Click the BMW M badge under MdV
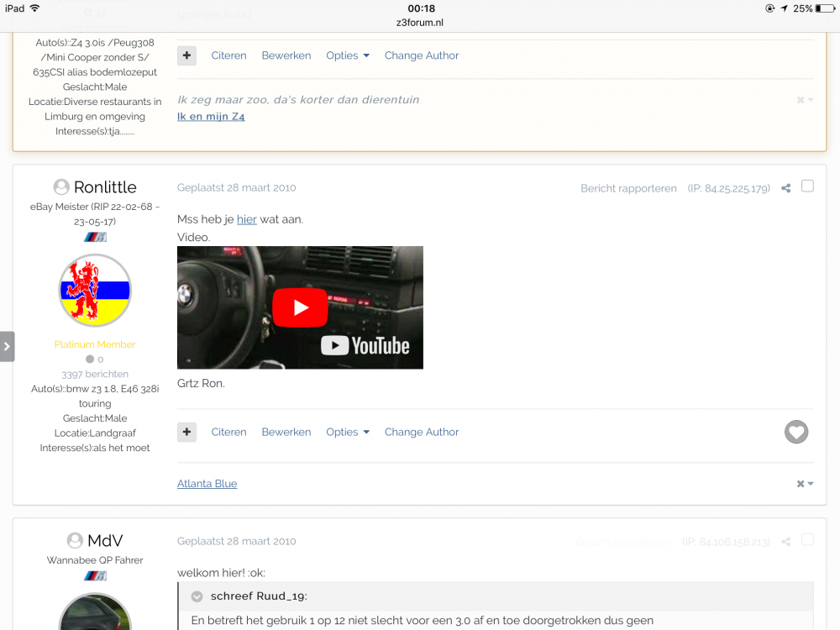Viewport: 840px width, 630px height. [x=95, y=576]
